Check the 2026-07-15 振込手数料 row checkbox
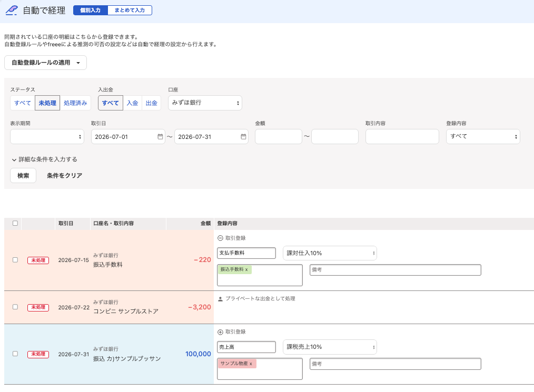The height and width of the screenshot is (392, 534). [x=15, y=259]
